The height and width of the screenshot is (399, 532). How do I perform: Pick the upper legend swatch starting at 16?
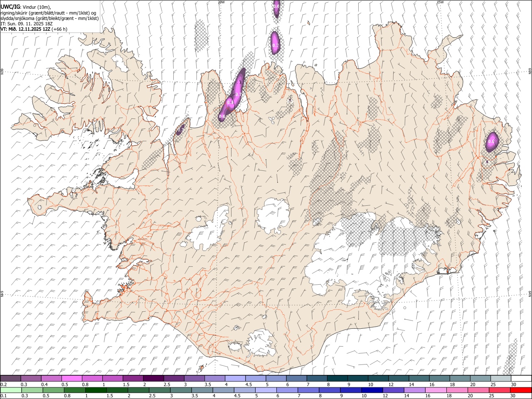coord(439,379)
